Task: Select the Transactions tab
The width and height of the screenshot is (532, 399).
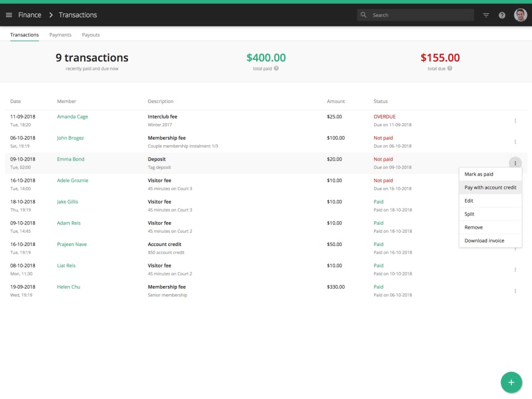Action: click(x=24, y=34)
